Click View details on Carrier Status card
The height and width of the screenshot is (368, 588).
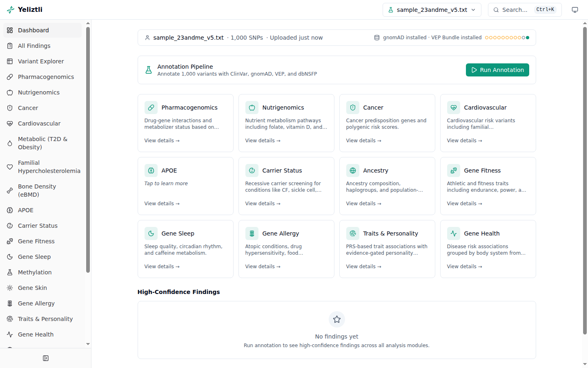pos(263,204)
